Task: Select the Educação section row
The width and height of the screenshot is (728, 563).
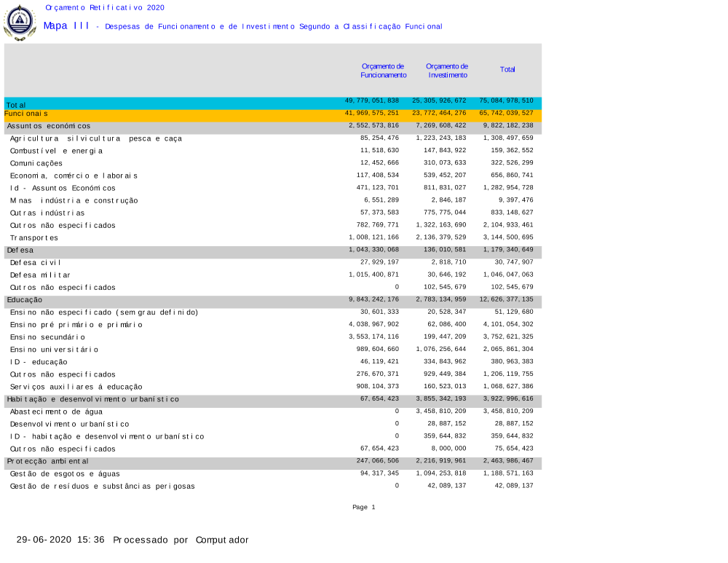Action: 272,300
